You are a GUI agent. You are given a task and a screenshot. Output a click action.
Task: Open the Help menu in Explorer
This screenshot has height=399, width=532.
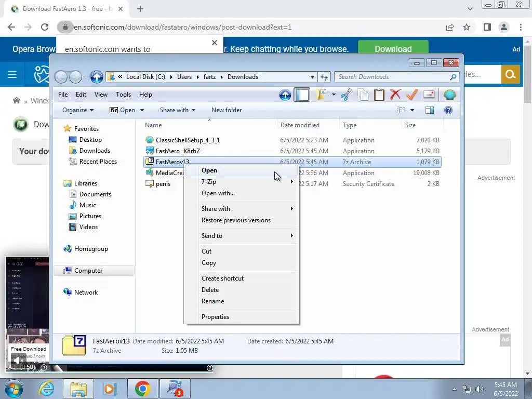[145, 95]
